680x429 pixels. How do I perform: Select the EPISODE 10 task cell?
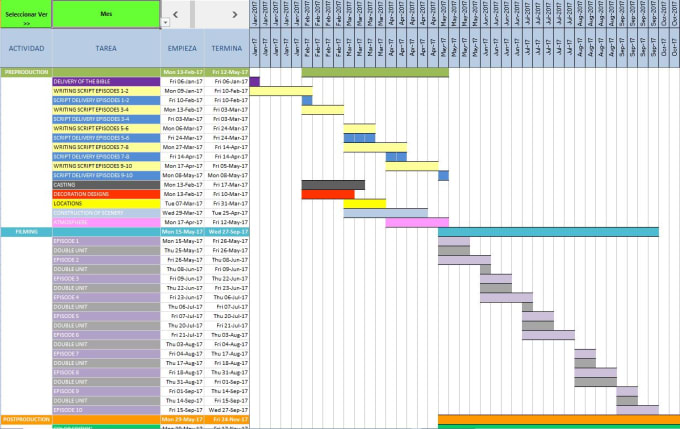[x=106, y=410]
